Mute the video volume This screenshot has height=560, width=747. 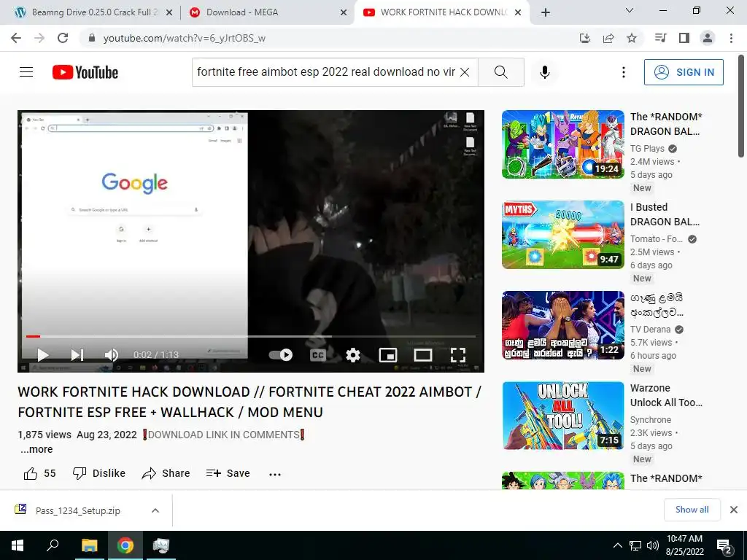[x=111, y=355]
